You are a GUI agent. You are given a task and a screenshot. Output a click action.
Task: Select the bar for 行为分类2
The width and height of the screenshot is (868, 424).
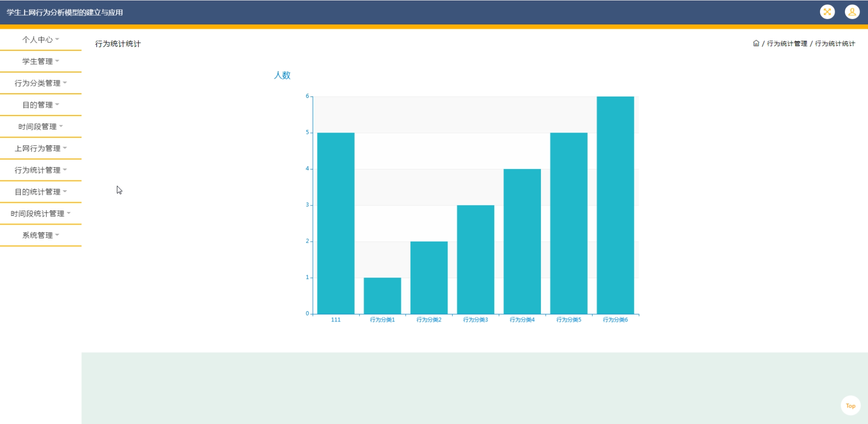tap(429, 278)
